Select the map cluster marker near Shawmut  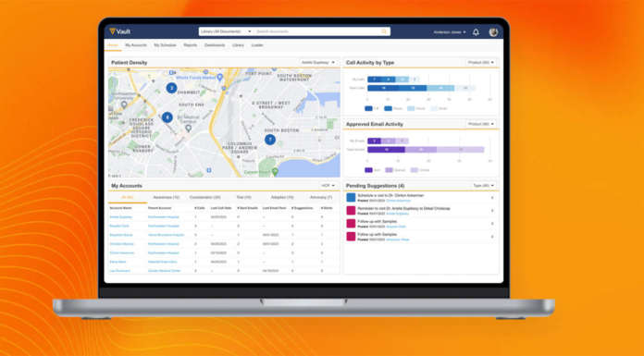(171, 88)
